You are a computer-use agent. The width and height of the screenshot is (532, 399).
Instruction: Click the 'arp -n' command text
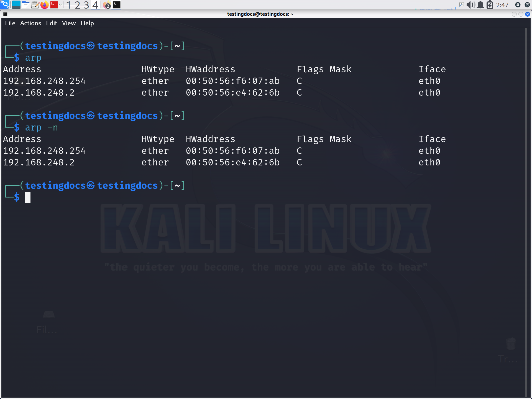pos(41,127)
